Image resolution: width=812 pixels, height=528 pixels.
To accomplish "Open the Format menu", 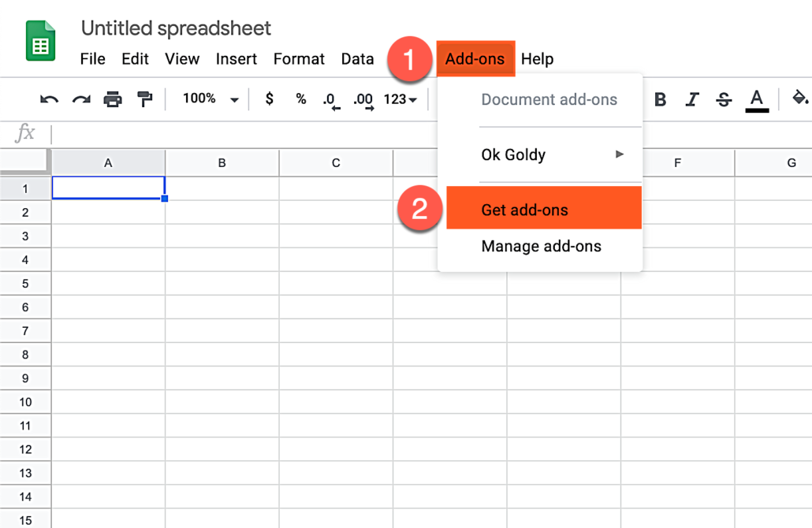I will pyautogui.click(x=299, y=59).
